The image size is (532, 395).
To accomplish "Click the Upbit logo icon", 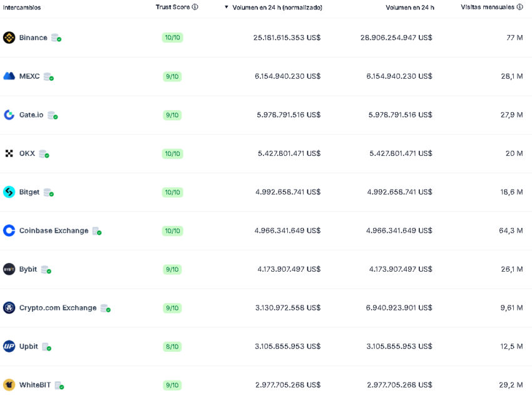I will (9, 346).
